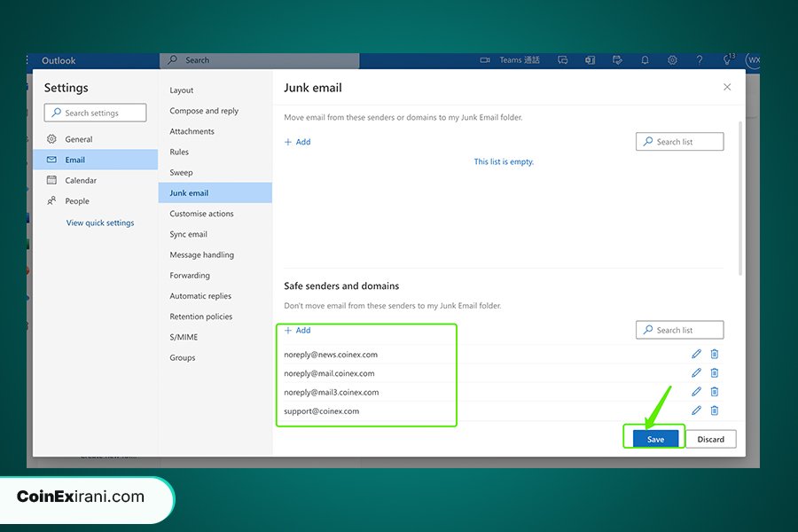Open General settings category
Viewport: 798px width, 532px height.
point(95,139)
